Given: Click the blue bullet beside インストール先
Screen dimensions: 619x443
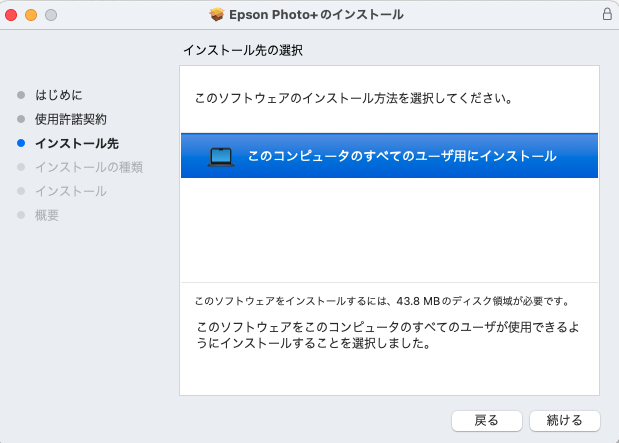Looking at the screenshot, I should 21,143.
